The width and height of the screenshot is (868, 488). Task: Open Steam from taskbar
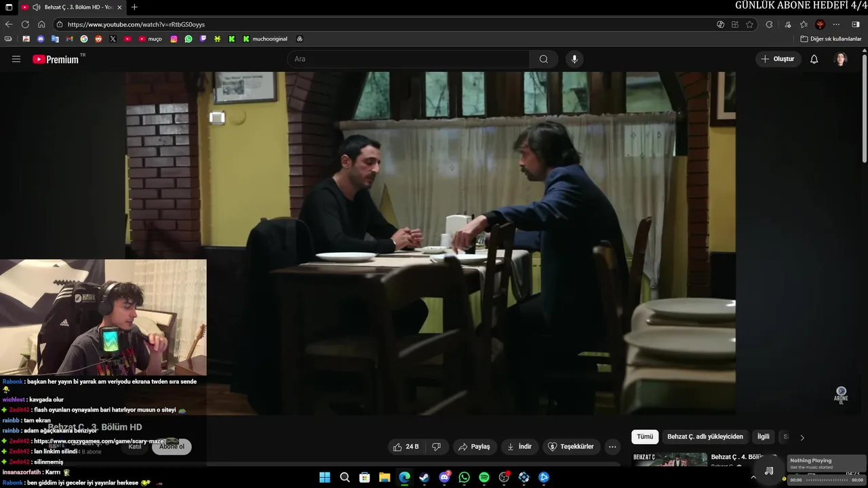[425, 477]
